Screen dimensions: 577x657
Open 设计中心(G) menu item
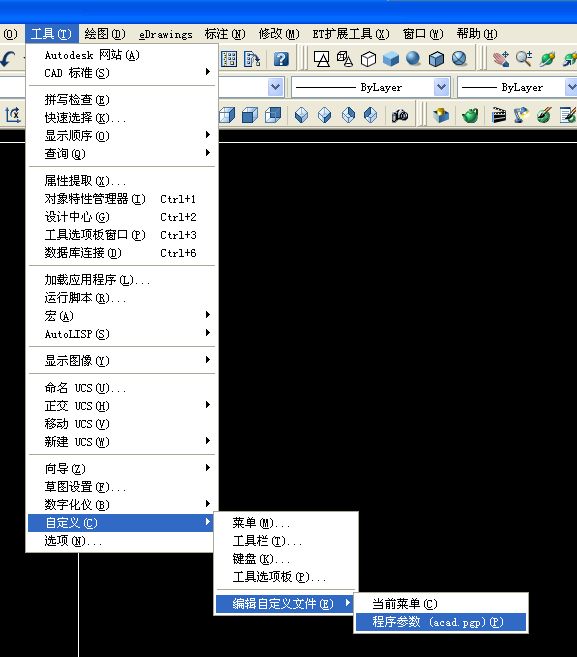pos(122,217)
